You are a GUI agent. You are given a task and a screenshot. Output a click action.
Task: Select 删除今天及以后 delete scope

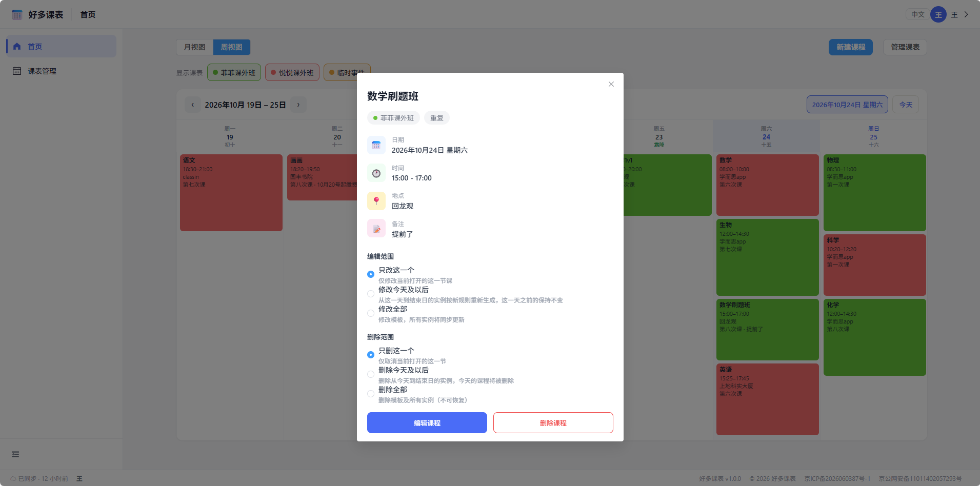pos(371,374)
